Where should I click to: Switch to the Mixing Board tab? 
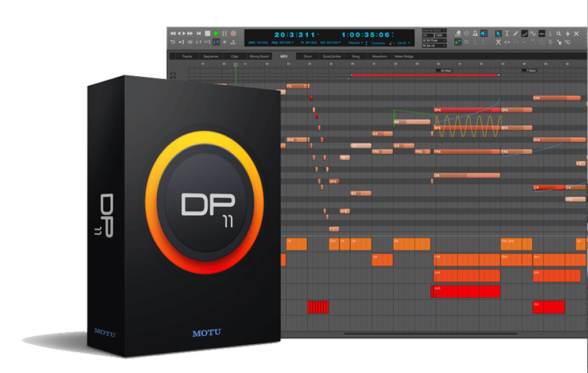point(258,57)
